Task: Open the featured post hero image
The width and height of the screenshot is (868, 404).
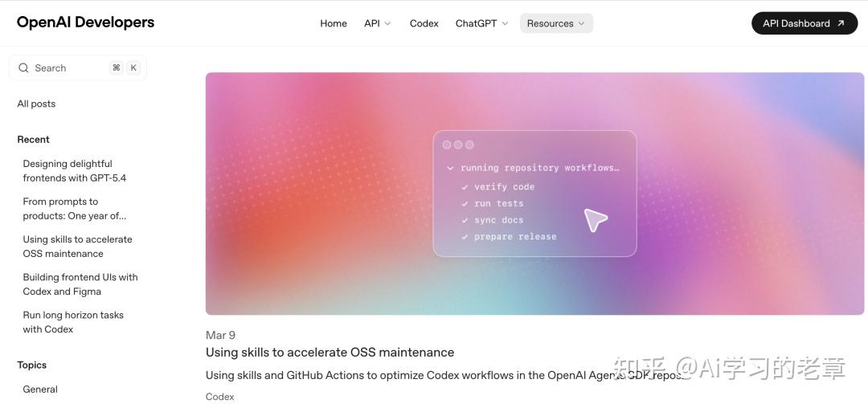Action: coord(534,194)
